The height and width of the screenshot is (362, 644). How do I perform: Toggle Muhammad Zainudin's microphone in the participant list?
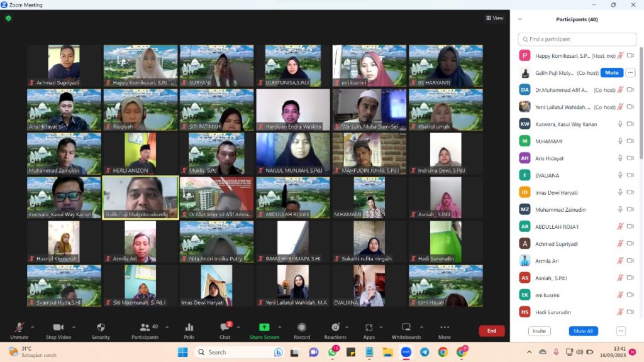pos(620,209)
